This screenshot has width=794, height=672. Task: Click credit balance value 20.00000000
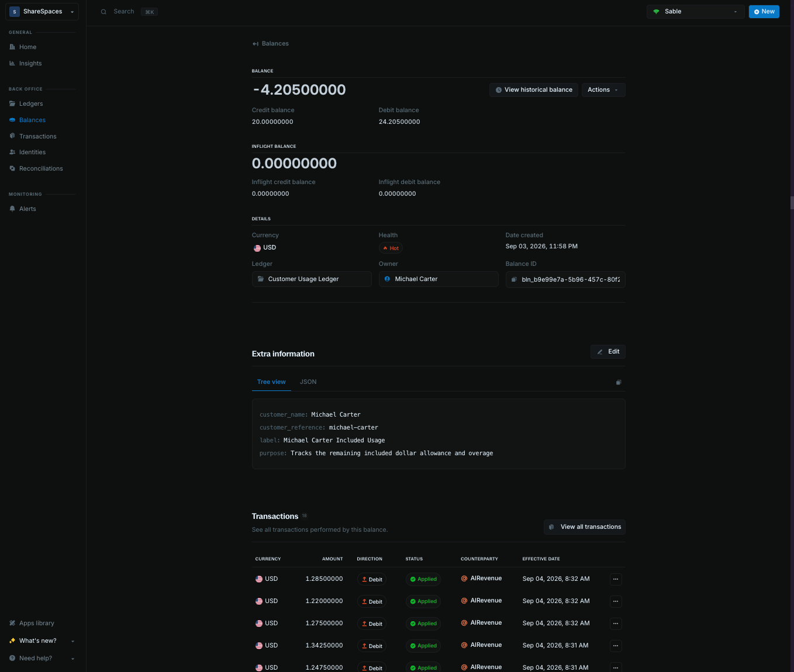tap(272, 122)
